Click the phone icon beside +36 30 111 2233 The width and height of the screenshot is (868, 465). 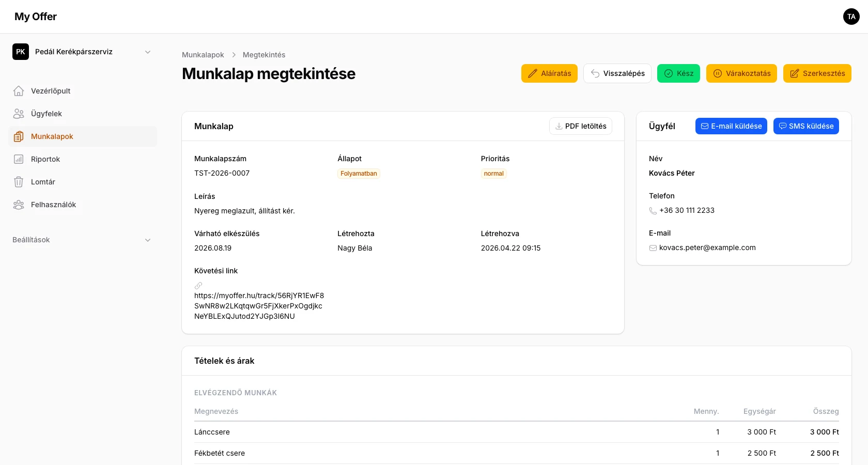[653, 211]
